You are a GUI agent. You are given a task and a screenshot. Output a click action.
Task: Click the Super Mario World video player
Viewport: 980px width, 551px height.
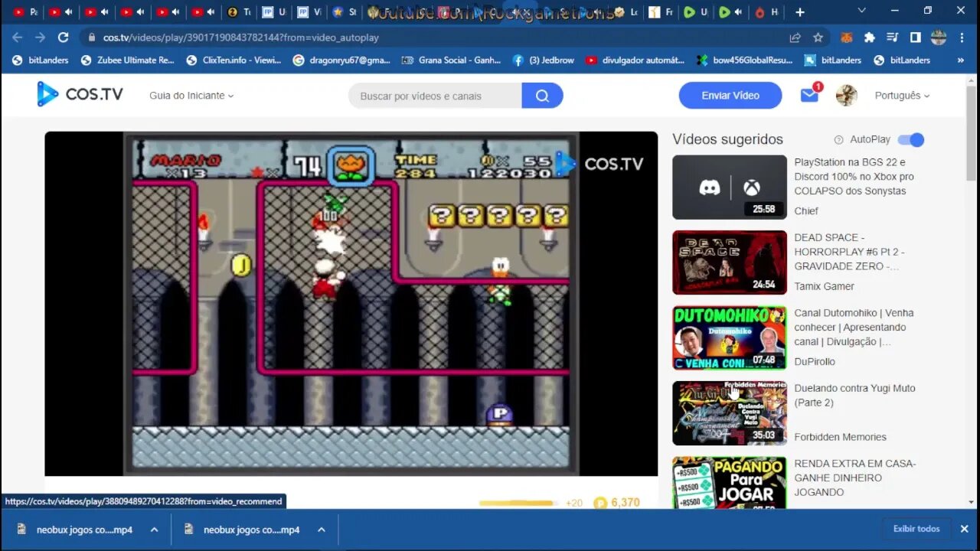pos(351,304)
